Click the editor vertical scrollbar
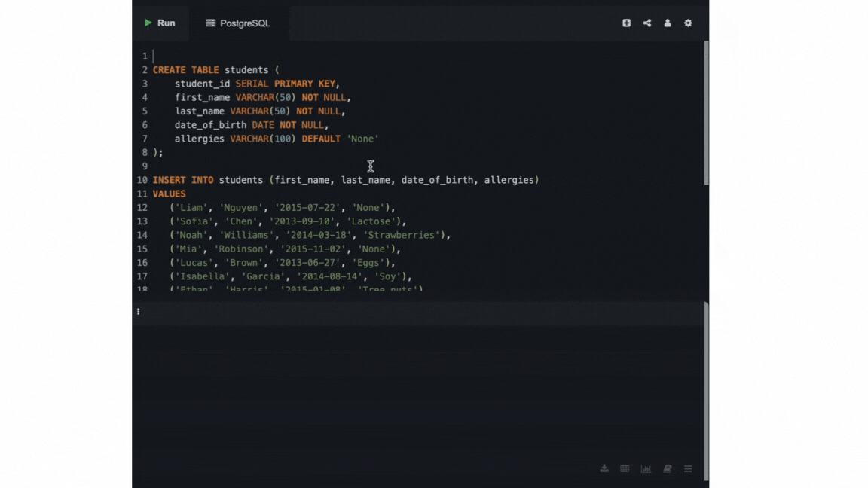 pos(706,113)
